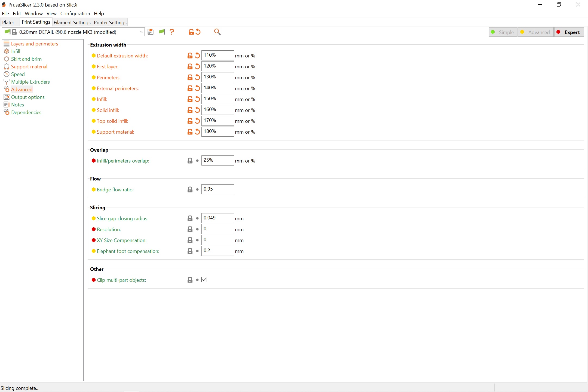Revert Support material extrusion width value
This screenshot has height=392, width=588.
click(197, 132)
